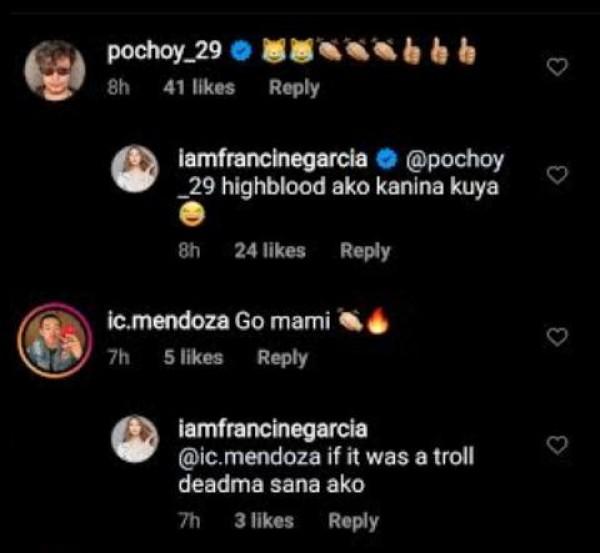The image size is (600, 553).
Task: Tap the heart on the deadma sana ako reply
Action: point(559,444)
